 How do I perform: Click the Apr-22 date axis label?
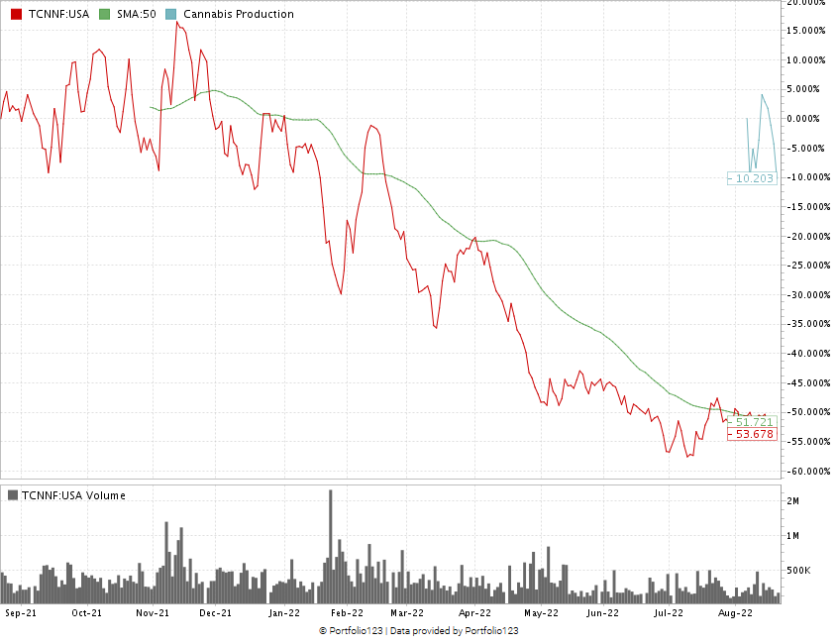[475, 613]
